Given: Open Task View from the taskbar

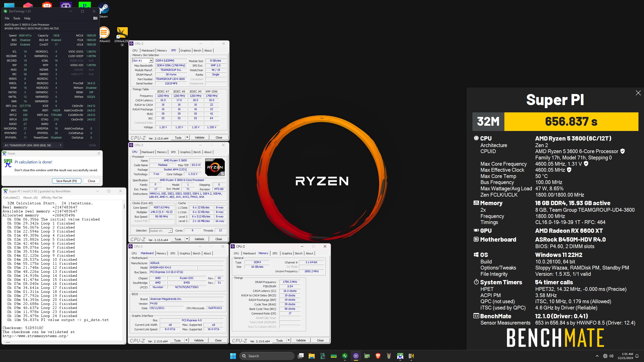Looking at the screenshot, I should (301, 356).
